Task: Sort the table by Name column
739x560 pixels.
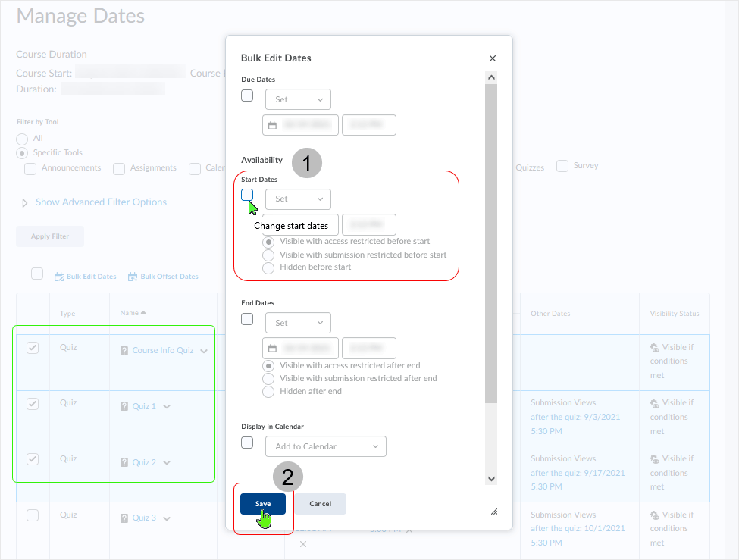Action: [133, 313]
